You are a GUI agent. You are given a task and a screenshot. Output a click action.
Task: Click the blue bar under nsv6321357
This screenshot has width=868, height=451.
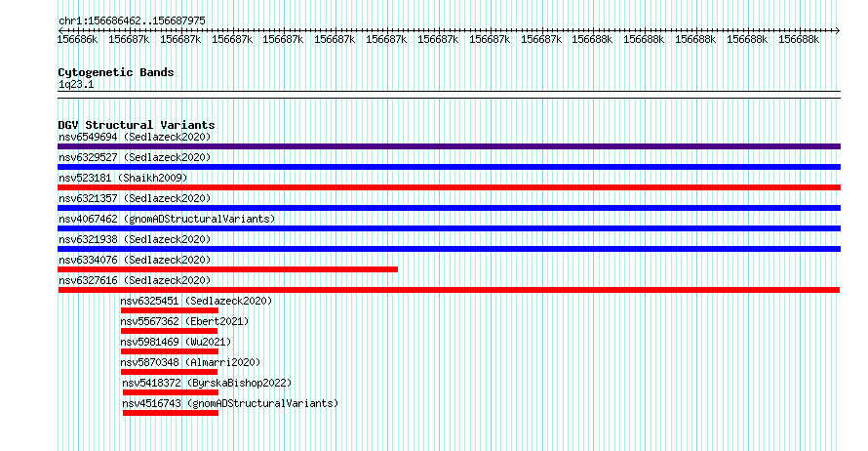tap(449, 208)
